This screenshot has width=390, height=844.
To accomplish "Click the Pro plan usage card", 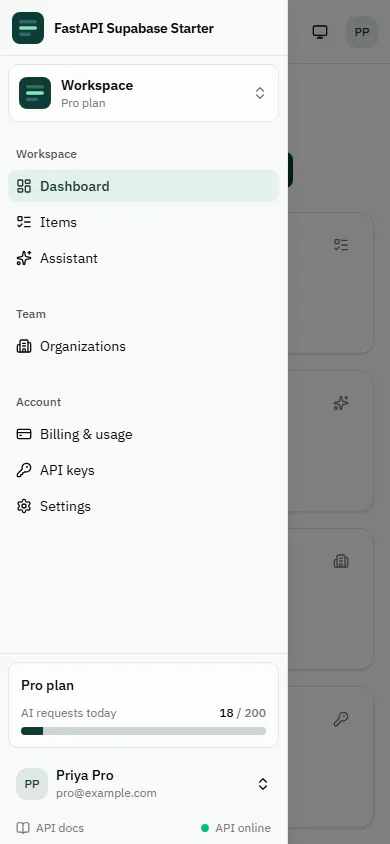I will pos(144,705).
